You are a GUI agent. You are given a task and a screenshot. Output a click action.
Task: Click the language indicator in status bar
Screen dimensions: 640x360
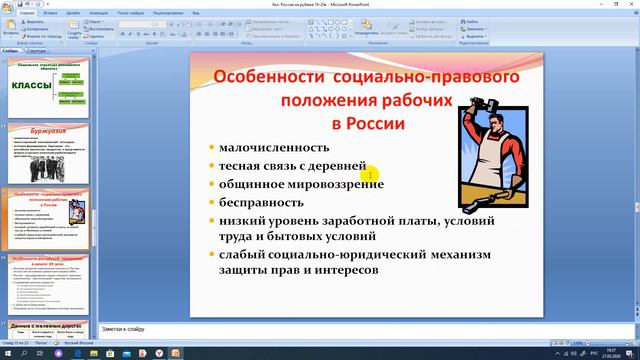click(x=79, y=343)
